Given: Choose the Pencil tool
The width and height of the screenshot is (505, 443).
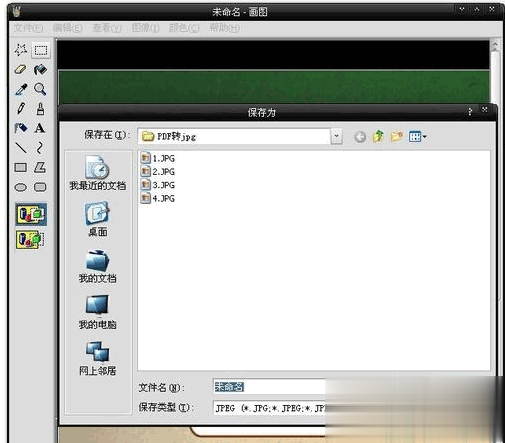Looking at the screenshot, I should pyautogui.click(x=21, y=109).
